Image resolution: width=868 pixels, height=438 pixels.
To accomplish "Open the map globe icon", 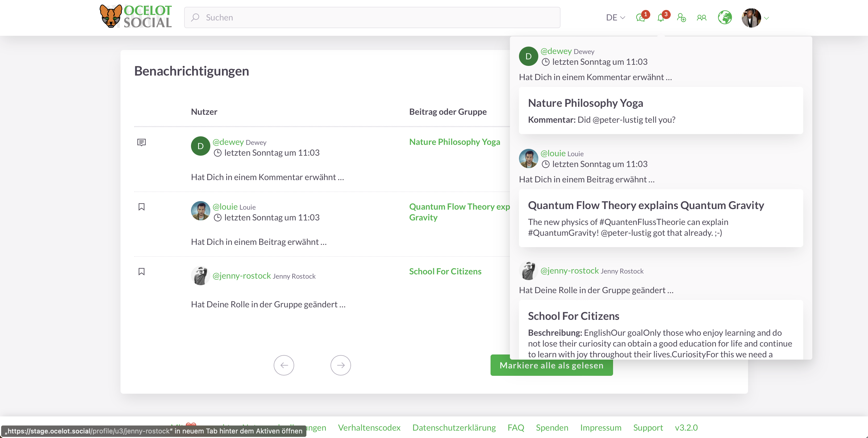I will [724, 18].
